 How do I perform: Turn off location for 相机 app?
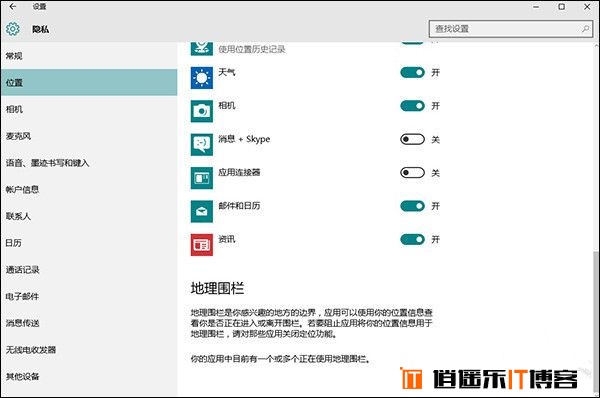[x=412, y=106]
